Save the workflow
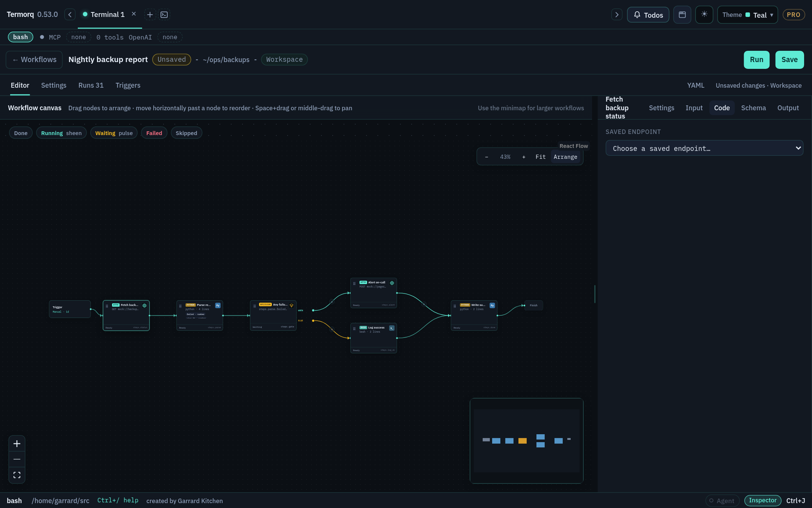Viewport: 812px width, 508px height. (789, 60)
